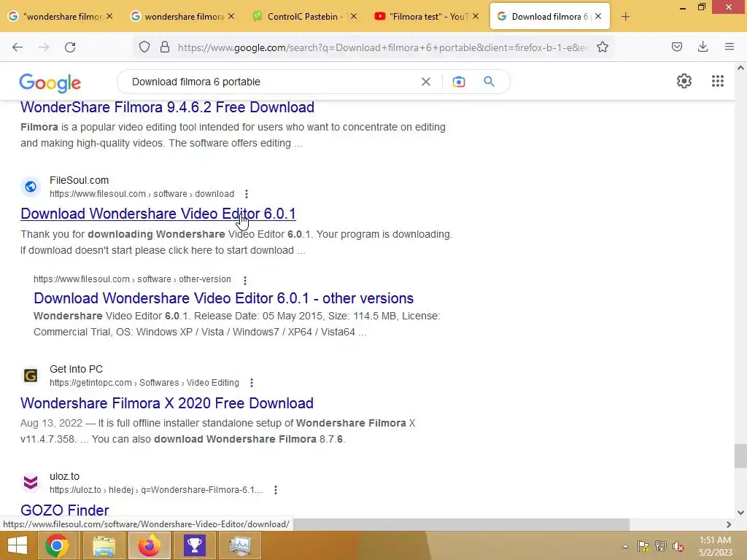The width and height of the screenshot is (747, 560).
Task: Open more options for FileSoul download result
Action: (247, 194)
